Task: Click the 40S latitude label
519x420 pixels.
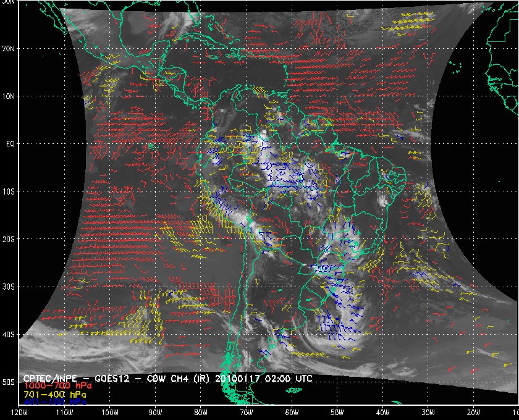Action: pyautogui.click(x=9, y=335)
